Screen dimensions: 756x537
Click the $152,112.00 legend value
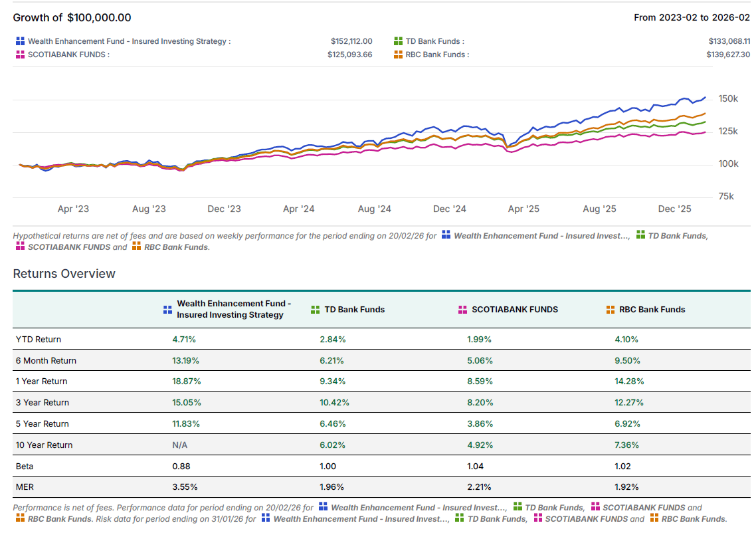coord(351,41)
